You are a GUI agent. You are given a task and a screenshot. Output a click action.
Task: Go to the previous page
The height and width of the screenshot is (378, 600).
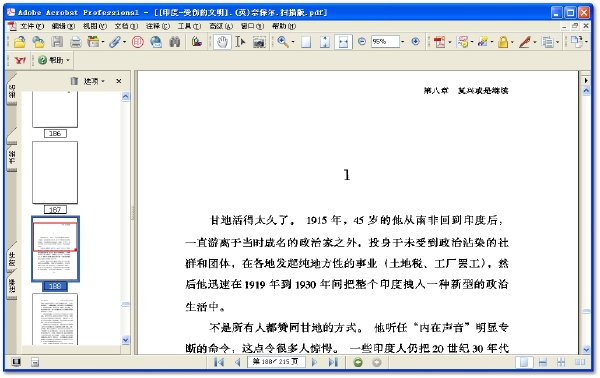(238, 362)
